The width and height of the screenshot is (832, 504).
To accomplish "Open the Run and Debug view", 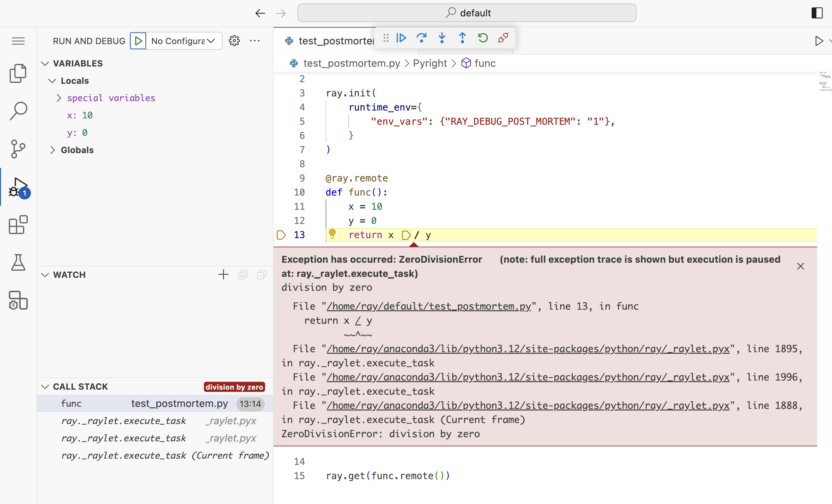I will click(18, 187).
